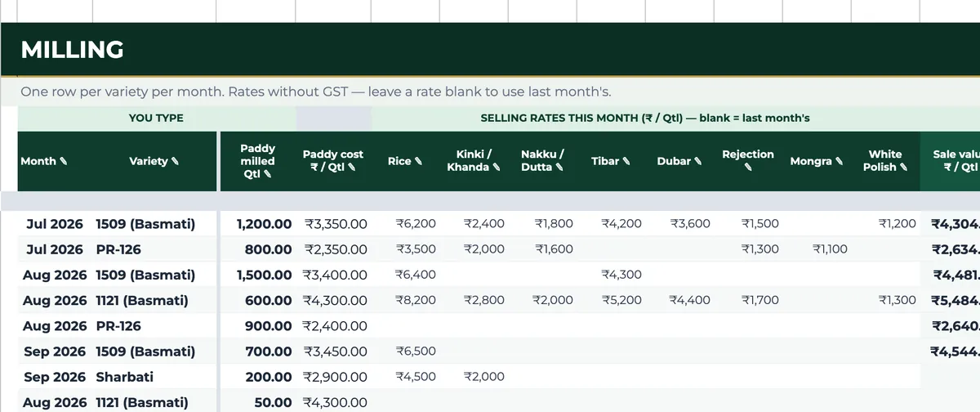This screenshot has width=980, height=412.
Task: Select White Polish rate ₹1,200
Action: point(897,223)
